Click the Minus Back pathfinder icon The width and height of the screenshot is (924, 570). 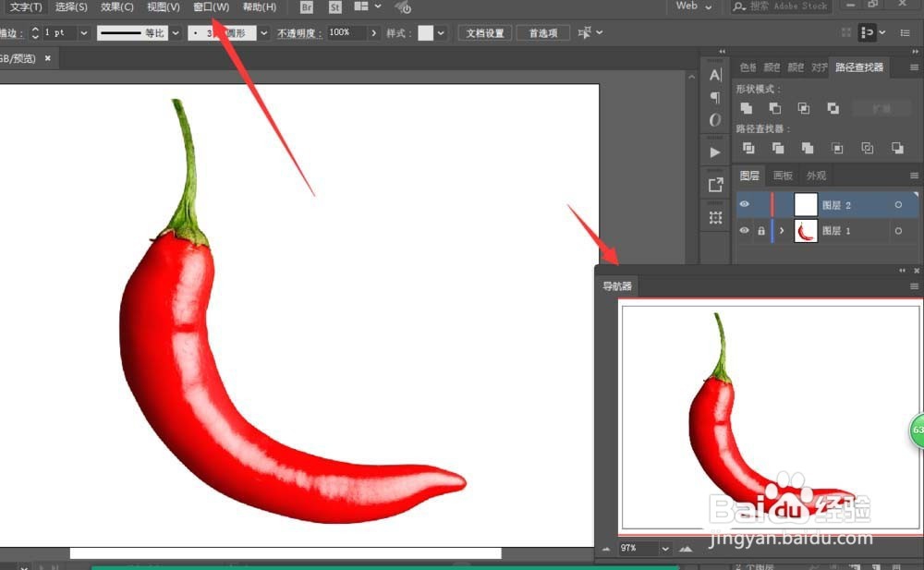pyautogui.click(x=897, y=148)
